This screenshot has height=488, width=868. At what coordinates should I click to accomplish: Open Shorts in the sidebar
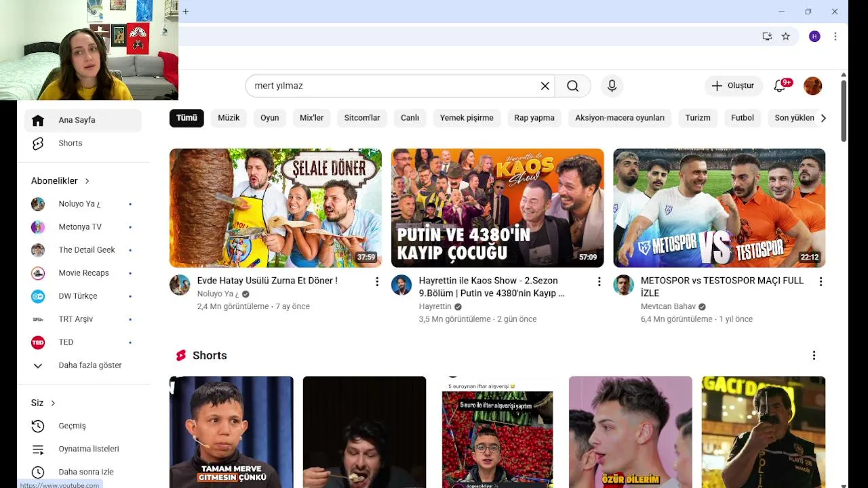[x=83, y=143]
